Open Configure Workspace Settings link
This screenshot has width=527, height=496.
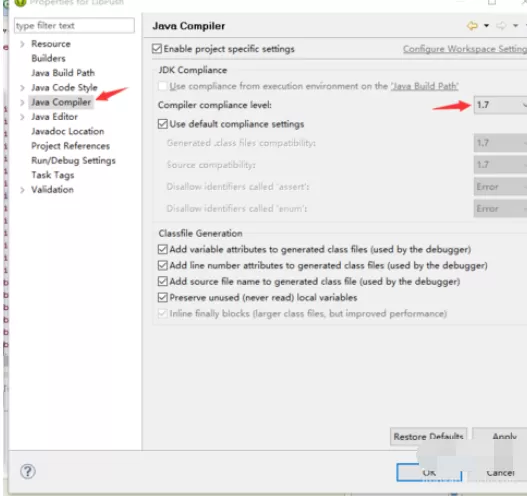(465, 49)
